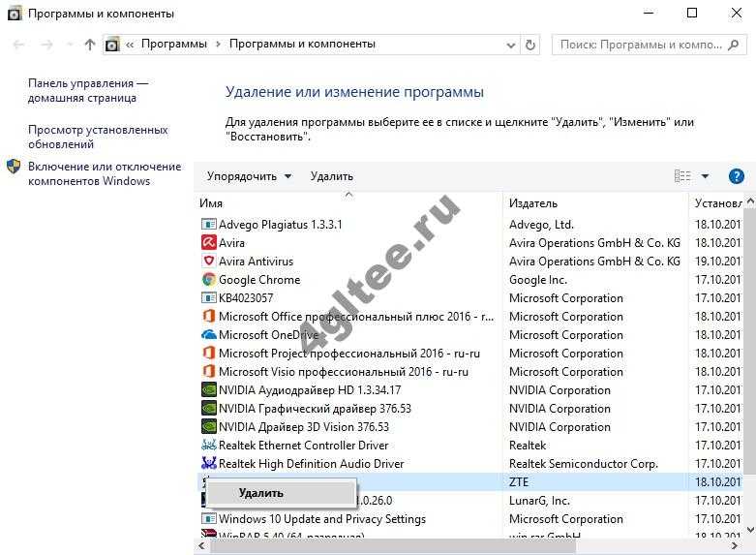The image size is (756, 555).
Task: Open Панель управления домашняя страница link
Action: (x=88, y=90)
